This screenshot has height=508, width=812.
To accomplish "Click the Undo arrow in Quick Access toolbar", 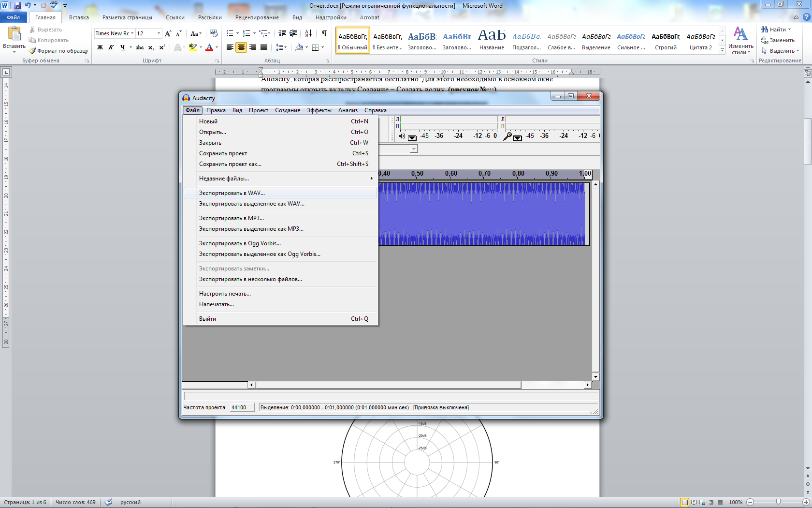I will click(28, 5).
